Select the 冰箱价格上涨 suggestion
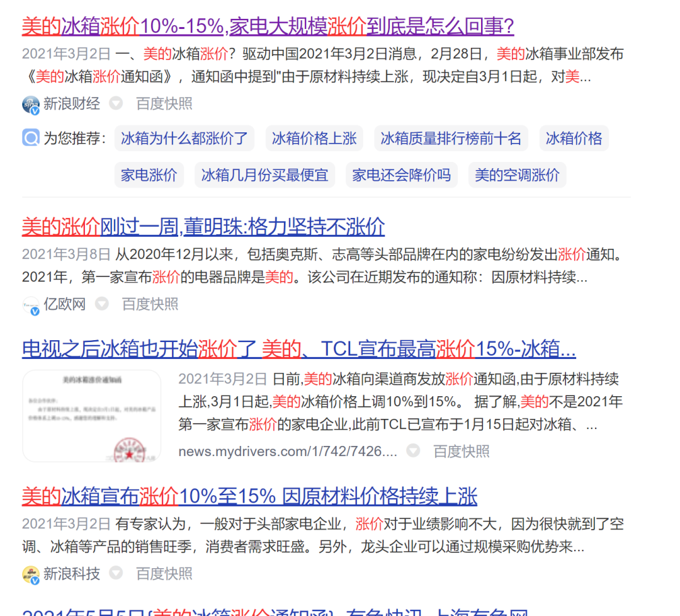 click(314, 139)
